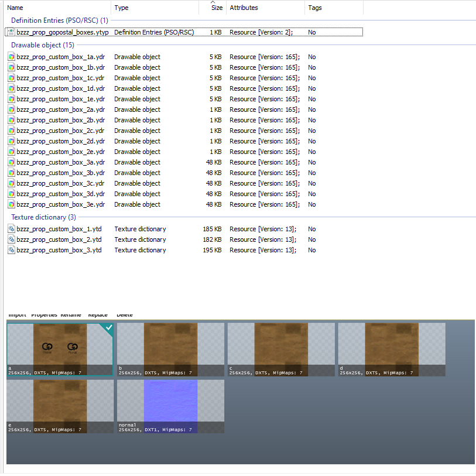Select the normal map texture thumbnail
Screen dimensions: 476x476
click(x=170, y=406)
